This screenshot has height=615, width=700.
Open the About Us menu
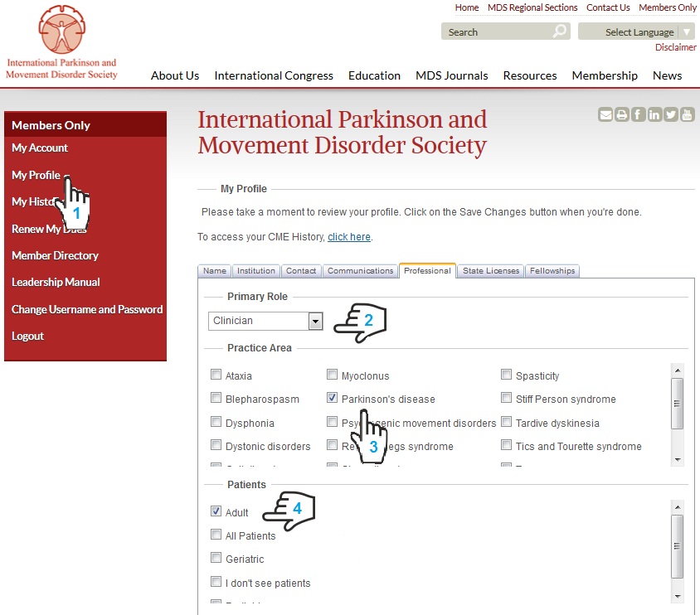175,75
